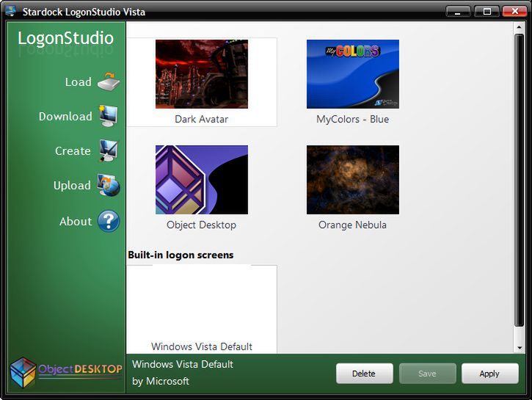Open the About menu label
This screenshot has width=532, height=400.
[76, 222]
